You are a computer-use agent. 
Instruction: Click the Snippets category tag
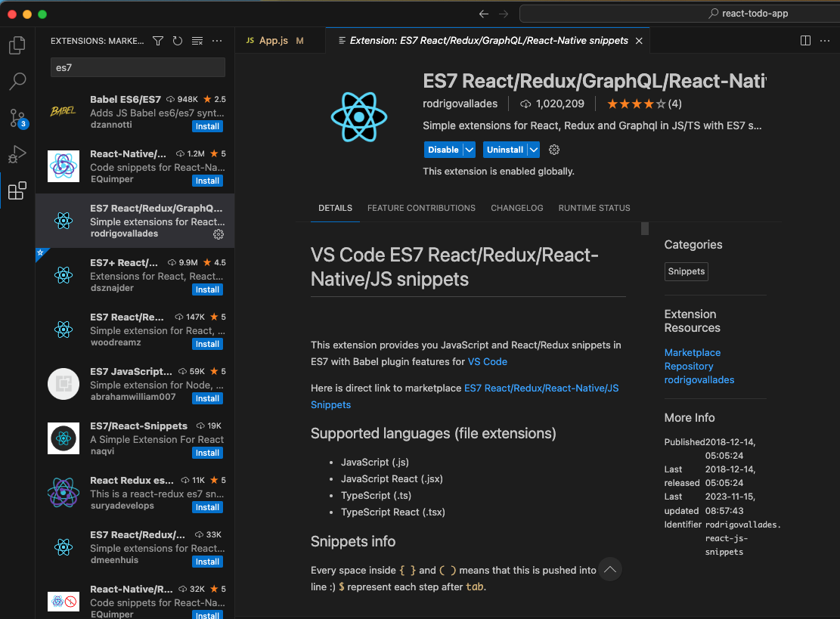pos(687,271)
